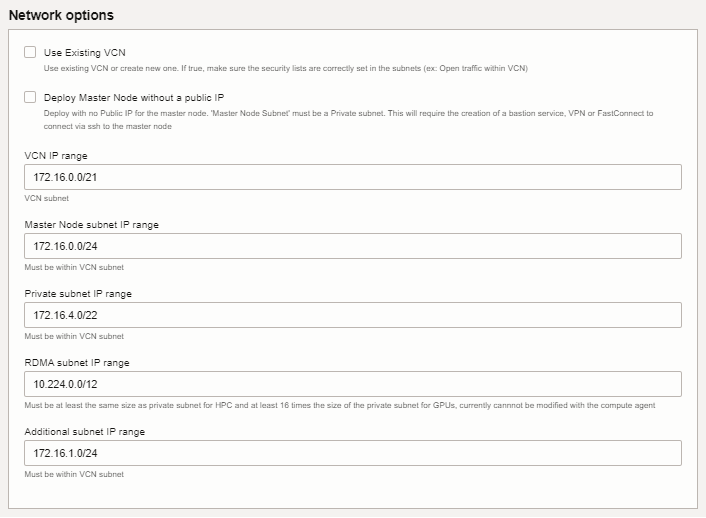
Task: Click into the Private subnet IP range field
Action: point(353,315)
